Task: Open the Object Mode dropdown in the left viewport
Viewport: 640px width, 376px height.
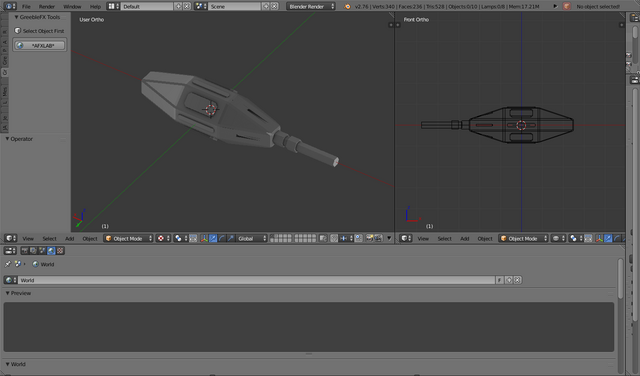Action: [x=128, y=238]
